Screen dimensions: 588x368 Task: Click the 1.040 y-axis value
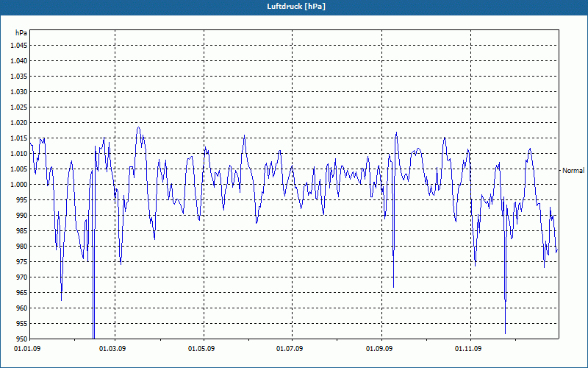click(19, 61)
